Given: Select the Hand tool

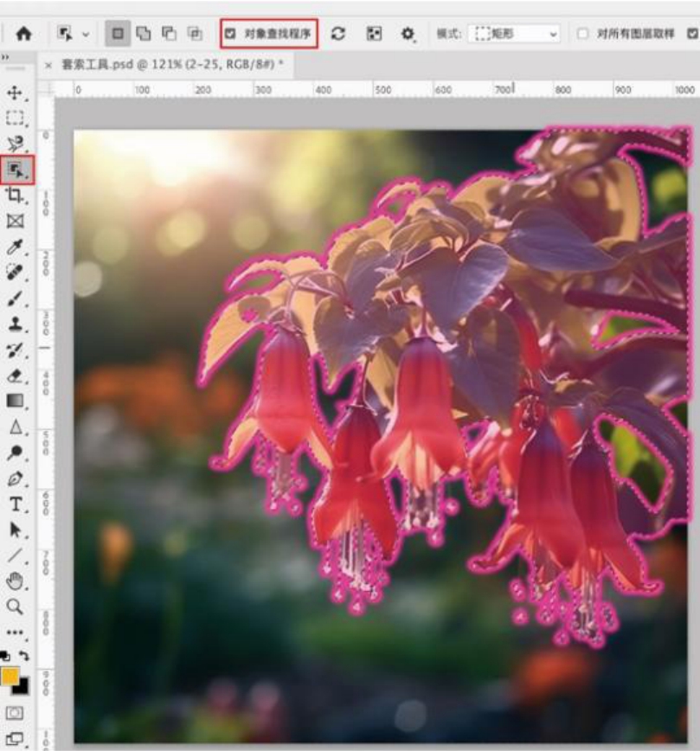Looking at the screenshot, I should (x=15, y=581).
